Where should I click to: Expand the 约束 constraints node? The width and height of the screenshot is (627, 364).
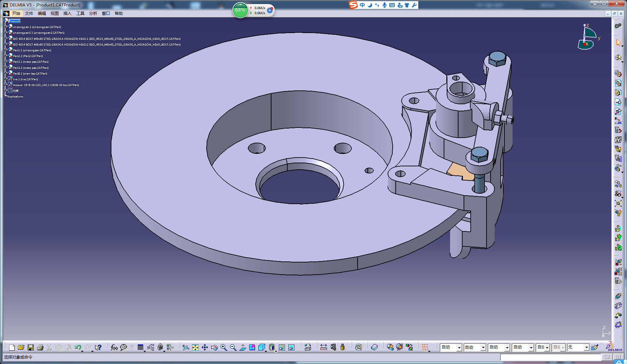[6, 91]
